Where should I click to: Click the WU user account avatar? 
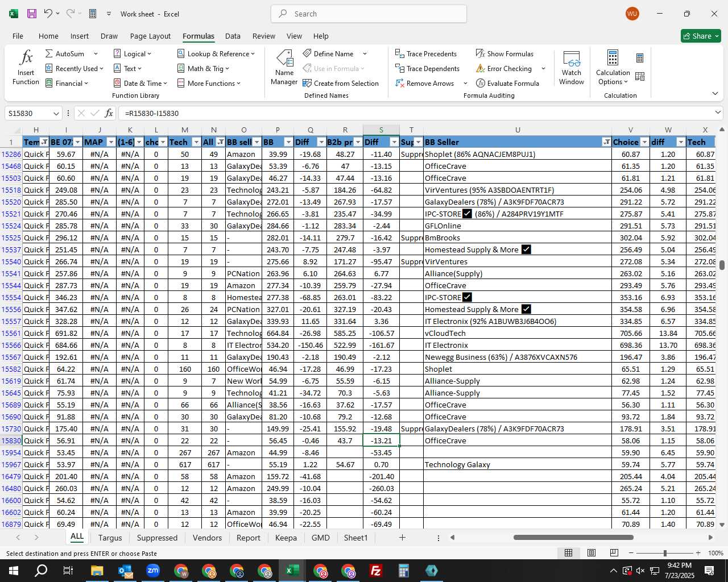632,14
